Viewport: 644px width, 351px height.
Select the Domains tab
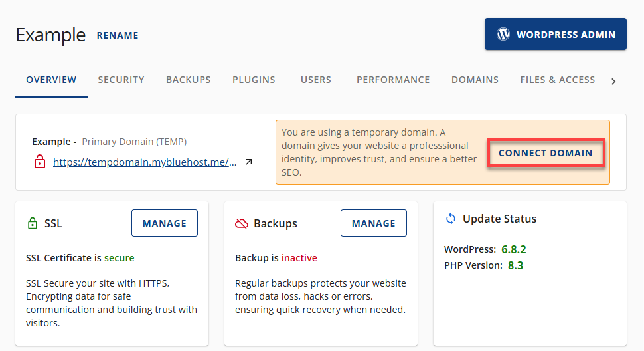pyautogui.click(x=475, y=80)
